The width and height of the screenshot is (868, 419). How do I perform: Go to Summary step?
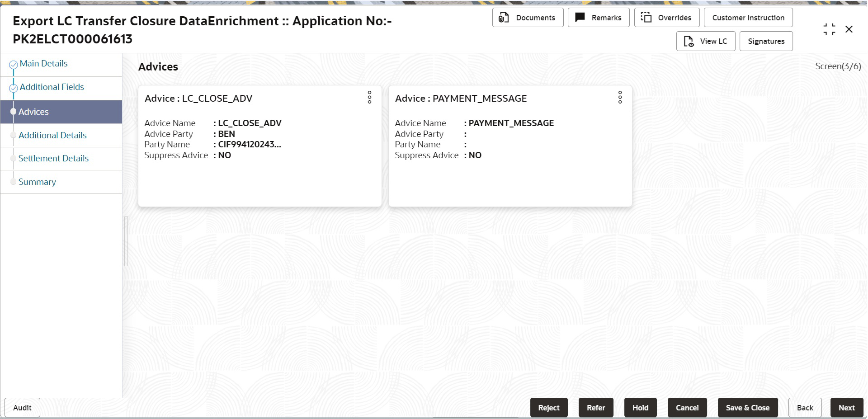37,182
